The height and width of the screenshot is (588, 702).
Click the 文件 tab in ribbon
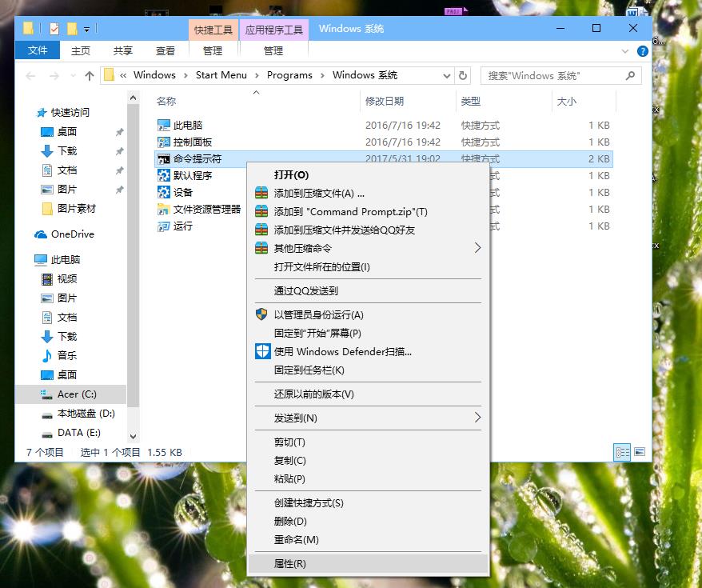pos(38,50)
